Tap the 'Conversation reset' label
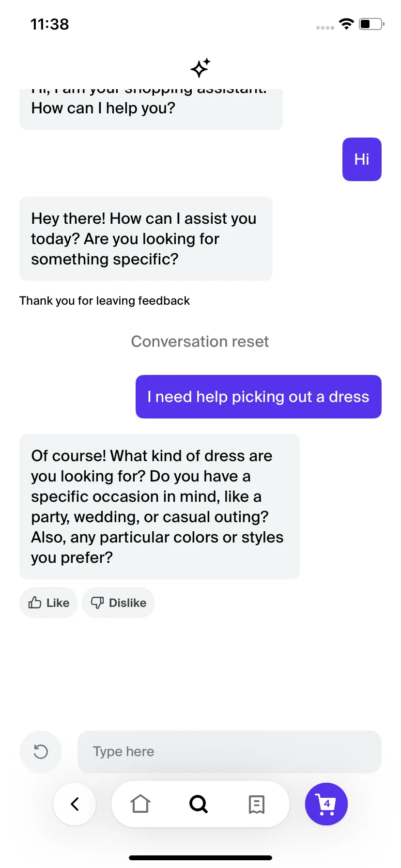This screenshot has height=868, width=401. pyautogui.click(x=200, y=341)
